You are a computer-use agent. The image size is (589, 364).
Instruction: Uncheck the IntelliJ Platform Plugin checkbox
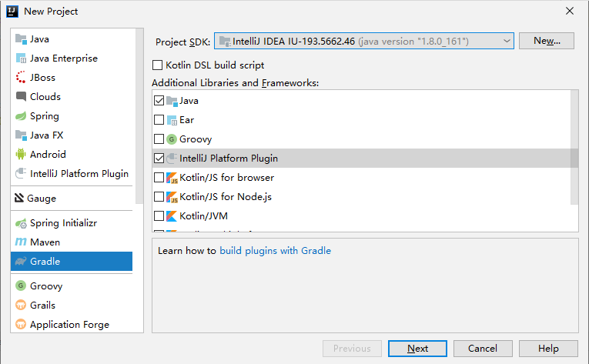coord(159,159)
